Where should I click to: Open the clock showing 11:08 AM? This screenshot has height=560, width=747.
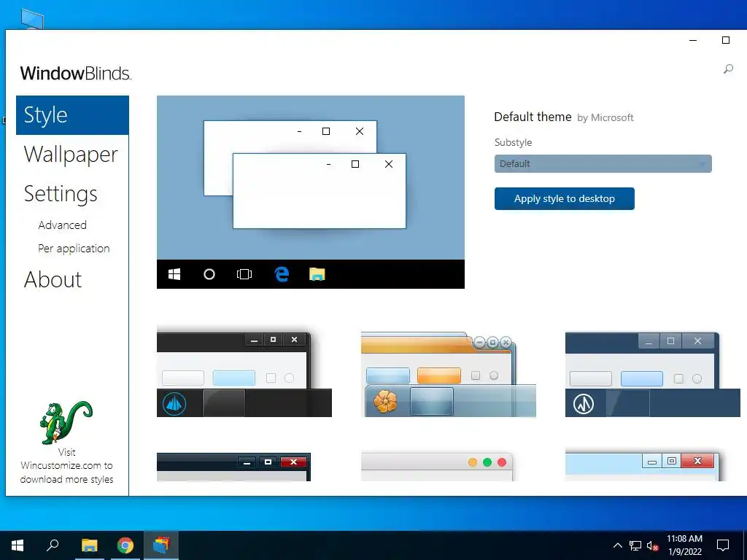684,545
